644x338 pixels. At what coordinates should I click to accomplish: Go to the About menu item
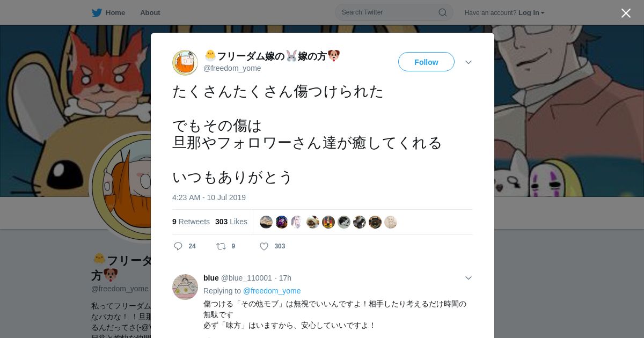pyautogui.click(x=150, y=12)
